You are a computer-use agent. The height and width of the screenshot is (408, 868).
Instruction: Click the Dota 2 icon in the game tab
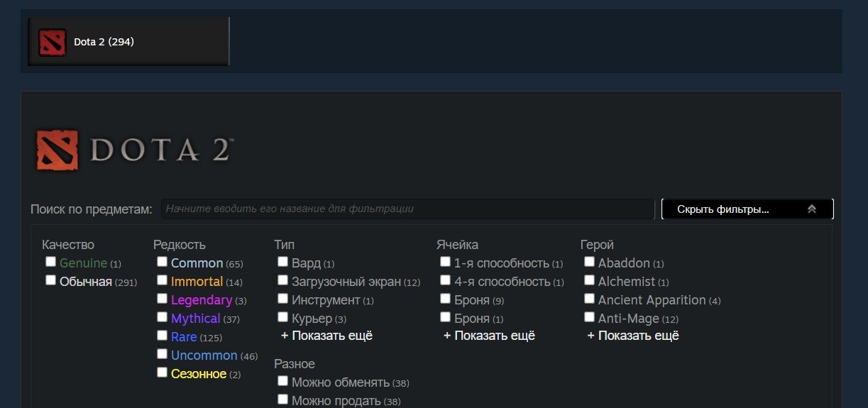point(53,42)
